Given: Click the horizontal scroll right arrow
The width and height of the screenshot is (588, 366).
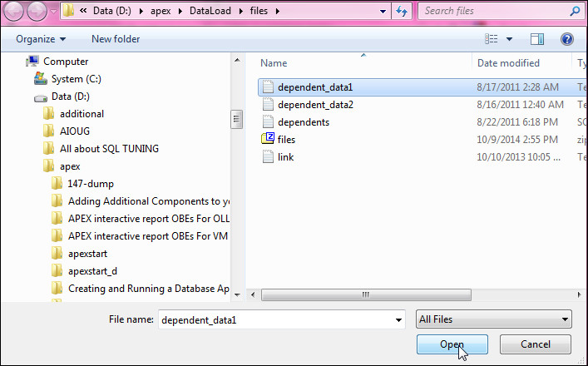Looking at the screenshot, I should [580, 294].
